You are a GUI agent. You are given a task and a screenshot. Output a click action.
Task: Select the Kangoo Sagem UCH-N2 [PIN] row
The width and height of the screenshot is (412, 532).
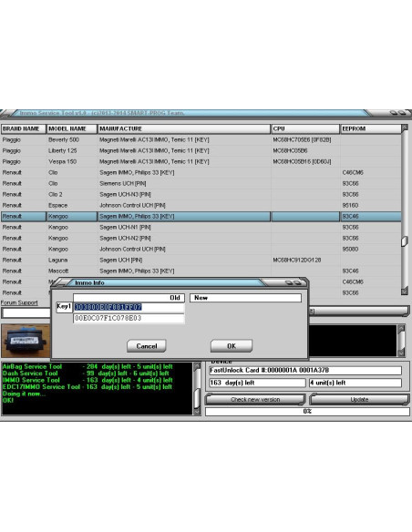coord(201,238)
